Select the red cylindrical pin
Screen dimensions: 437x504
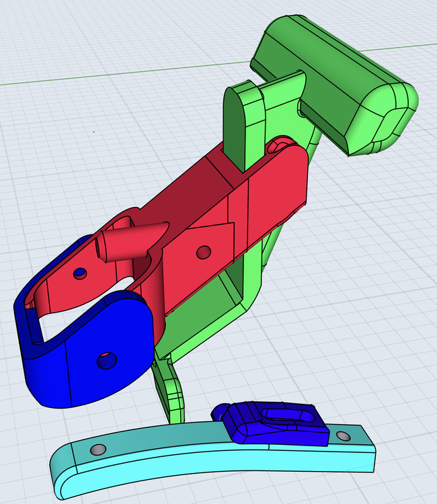tap(132, 242)
